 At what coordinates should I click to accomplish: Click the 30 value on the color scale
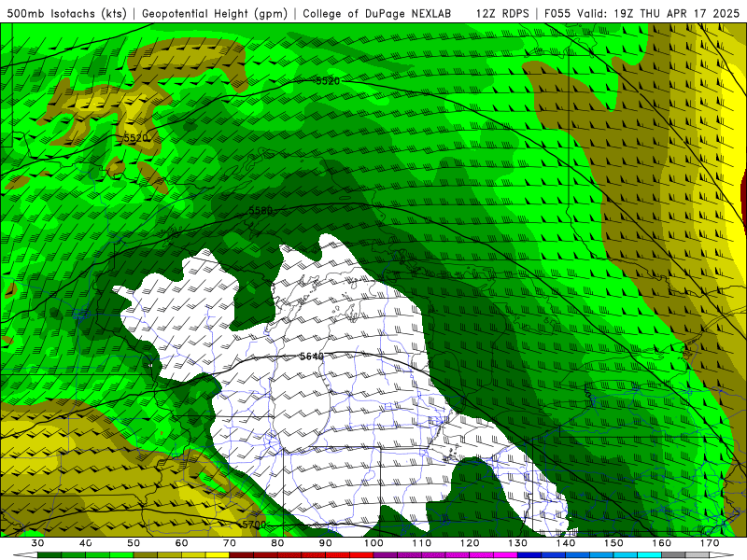tap(37, 543)
